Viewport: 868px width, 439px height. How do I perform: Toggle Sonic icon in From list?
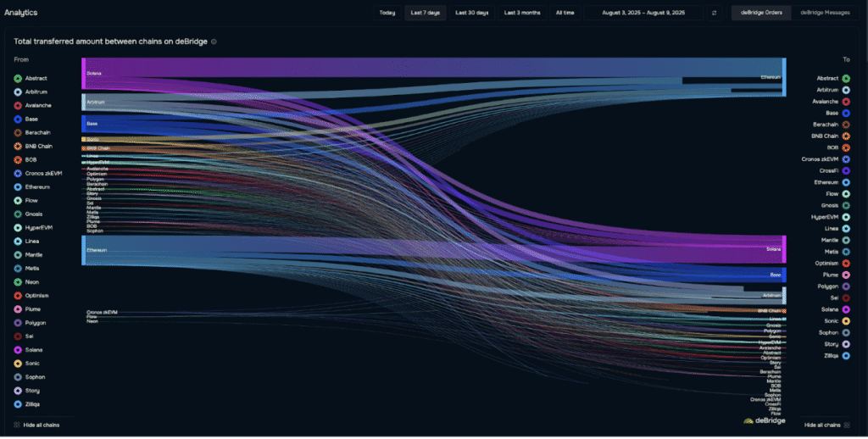18,364
